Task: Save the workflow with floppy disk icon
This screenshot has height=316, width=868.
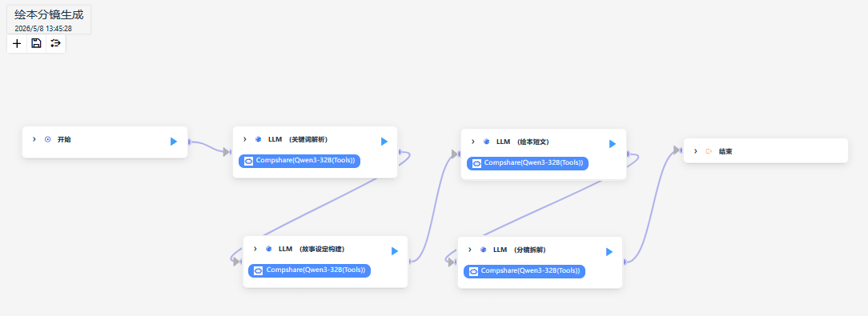Action: click(x=36, y=43)
